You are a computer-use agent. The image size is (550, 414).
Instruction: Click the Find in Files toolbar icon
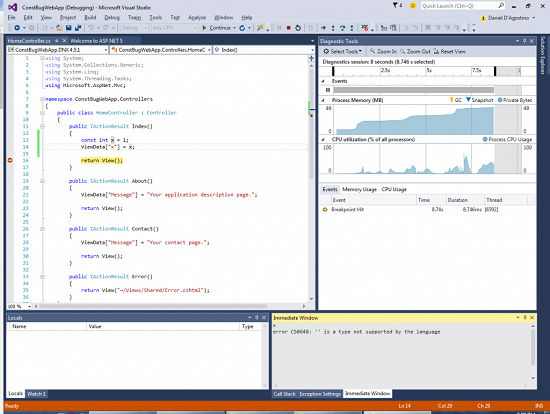pos(260,28)
